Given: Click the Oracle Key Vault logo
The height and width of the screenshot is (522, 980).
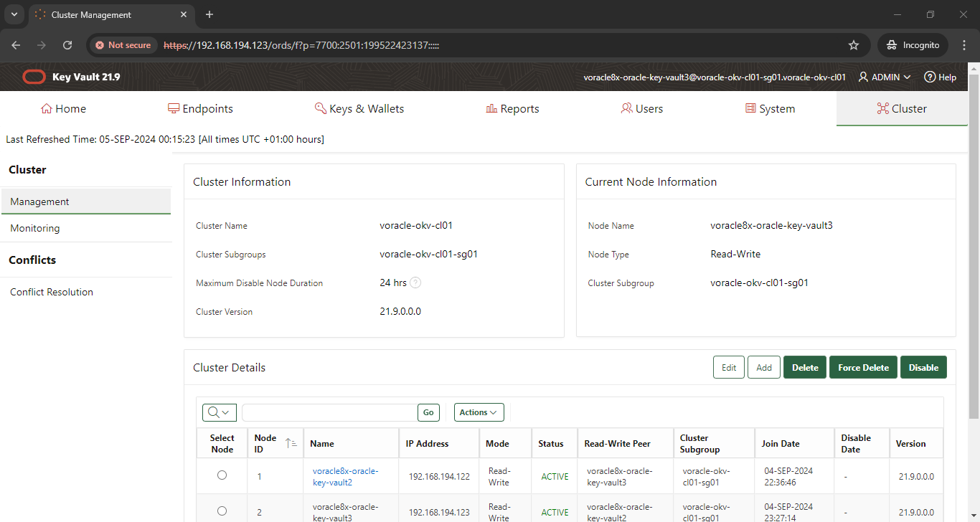Looking at the screenshot, I should click(34, 77).
